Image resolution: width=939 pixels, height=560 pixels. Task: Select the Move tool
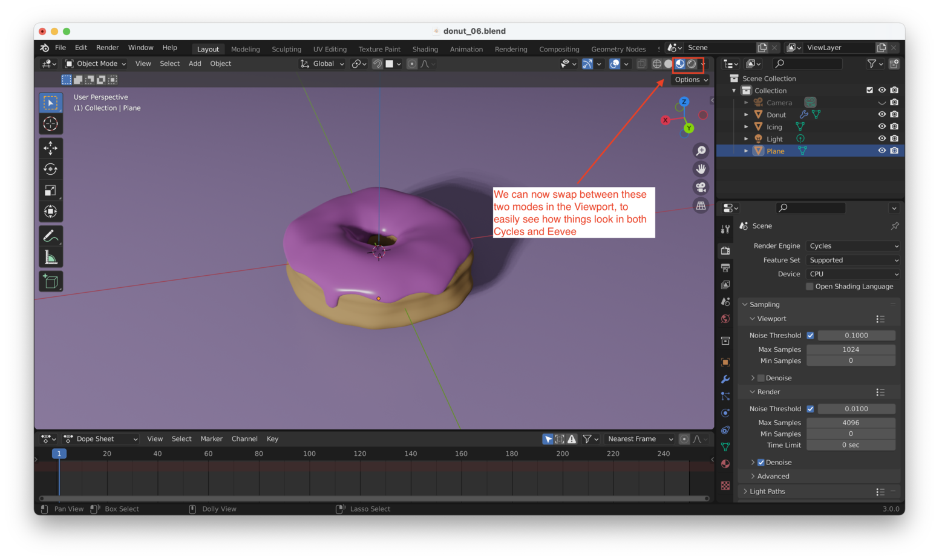(51, 148)
